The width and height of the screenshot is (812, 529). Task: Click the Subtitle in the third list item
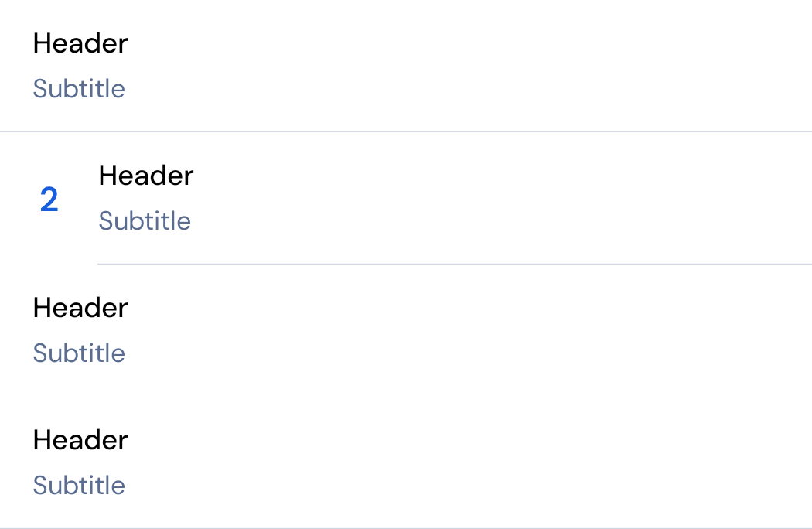point(79,353)
